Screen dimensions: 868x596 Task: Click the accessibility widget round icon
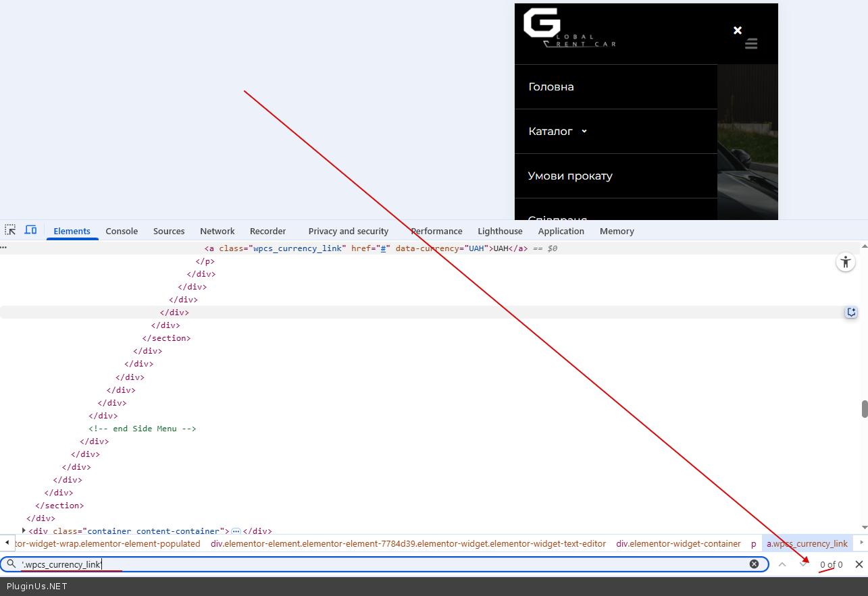[x=846, y=262]
